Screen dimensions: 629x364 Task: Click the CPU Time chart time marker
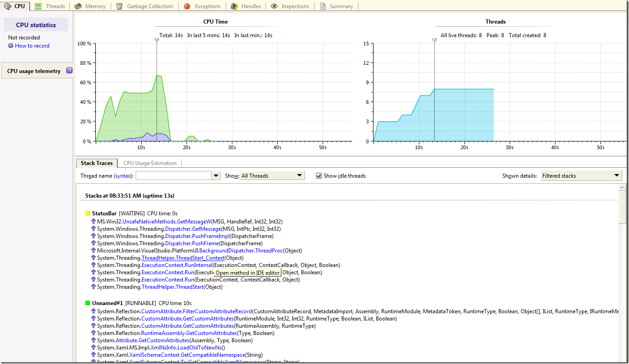157,40
